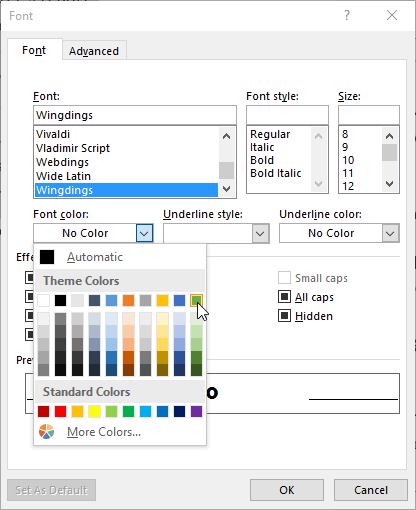This screenshot has height=510, width=416.
Task: Toggle the All caps checkbox
Action: 284,296
